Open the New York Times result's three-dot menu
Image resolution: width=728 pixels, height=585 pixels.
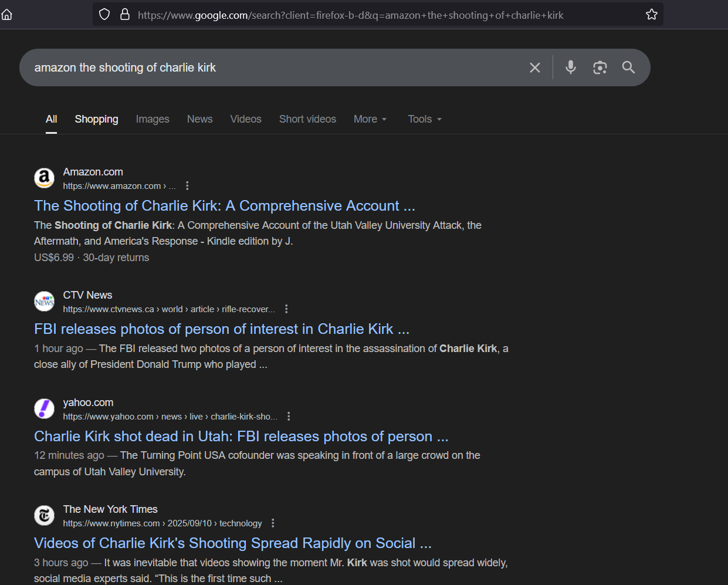pyautogui.click(x=273, y=523)
